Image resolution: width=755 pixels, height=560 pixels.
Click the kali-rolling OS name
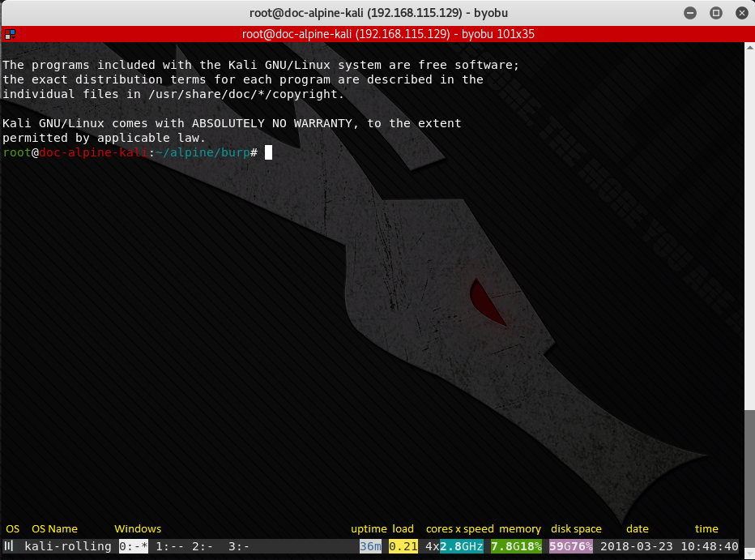pyautogui.click(x=68, y=546)
